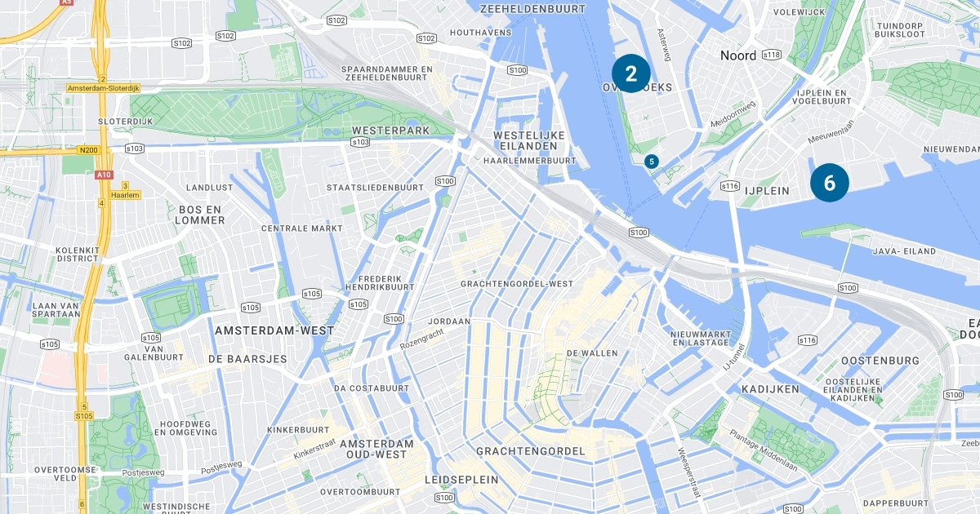980x514 pixels.
Task: Click the JORDAAN neighborhood label
Action: (x=448, y=321)
